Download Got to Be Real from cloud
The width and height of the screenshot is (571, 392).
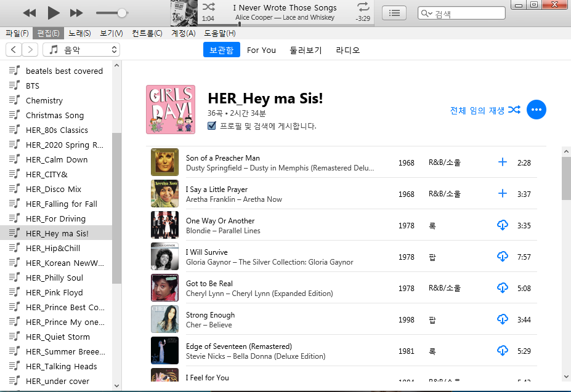tap(502, 288)
